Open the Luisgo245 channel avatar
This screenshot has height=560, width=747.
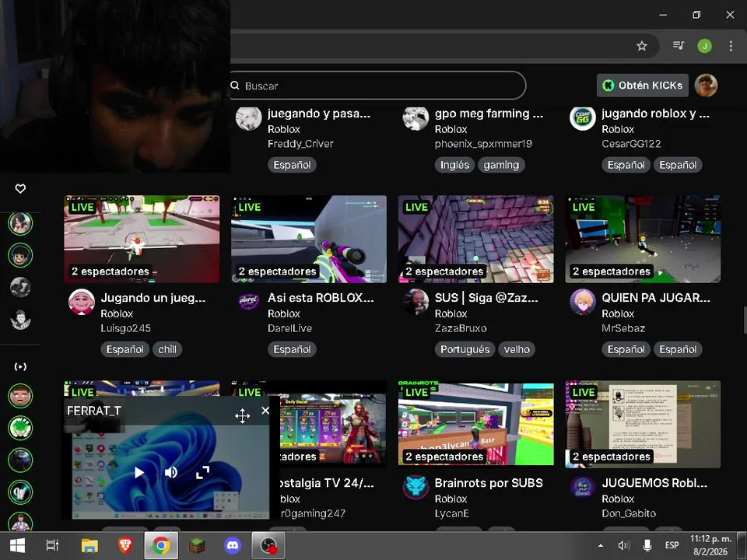coord(82,302)
